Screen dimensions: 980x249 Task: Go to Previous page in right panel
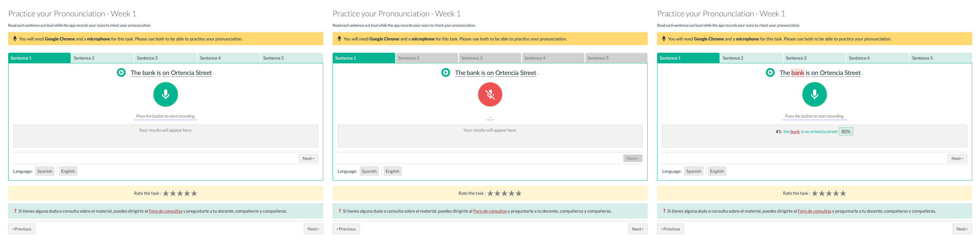click(671, 229)
